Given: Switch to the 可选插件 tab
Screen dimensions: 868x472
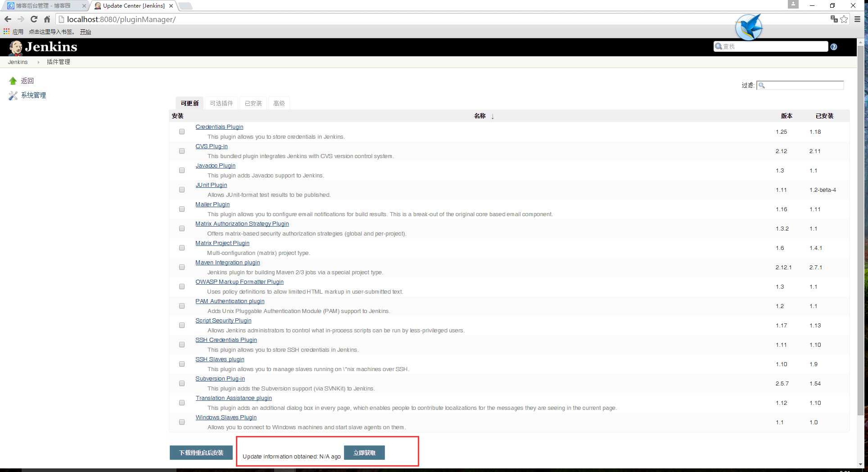Looking at the screenshot, I should pyautogui.click(x=222, y=103).
